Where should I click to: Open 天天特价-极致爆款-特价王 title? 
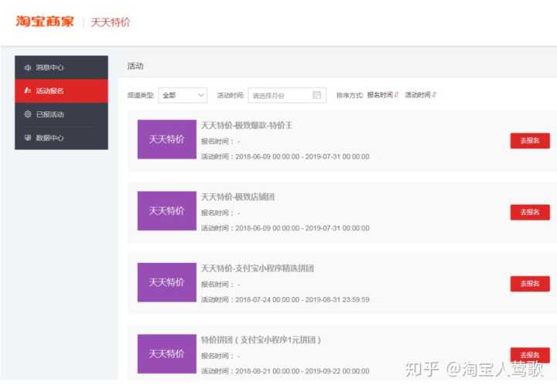(247, 125)
